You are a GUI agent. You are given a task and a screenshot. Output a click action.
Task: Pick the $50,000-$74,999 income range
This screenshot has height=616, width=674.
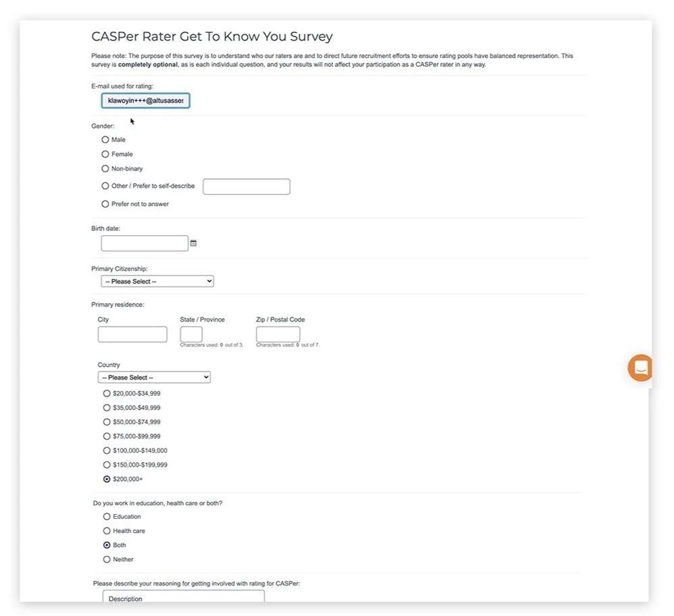click(107, 421)
